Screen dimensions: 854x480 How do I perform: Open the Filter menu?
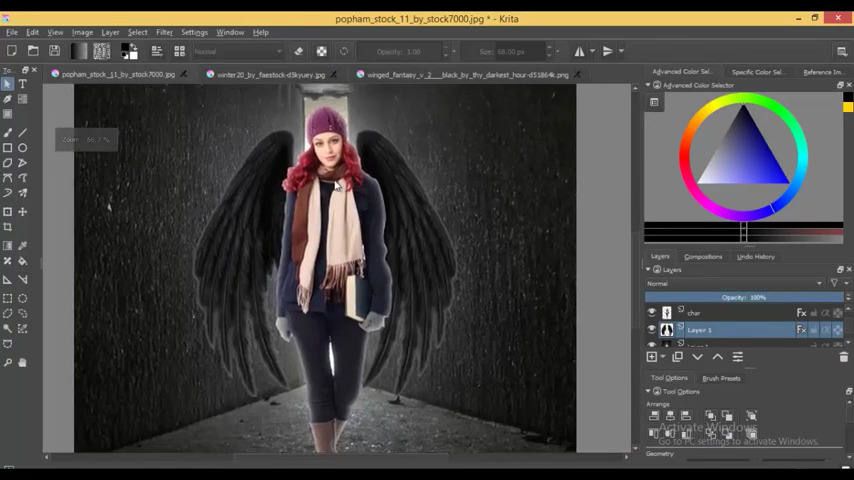coord(164,32)
